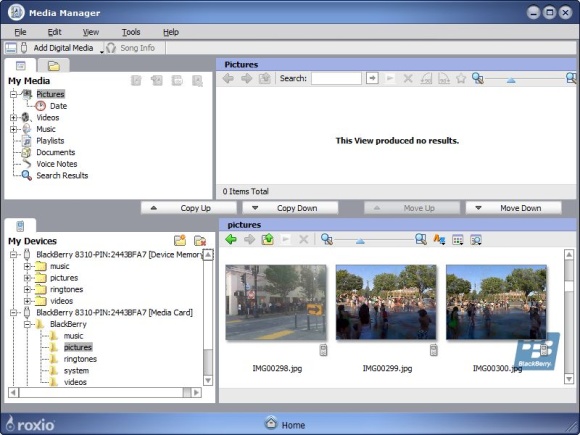Click zoom in magnifier in device pane
This screenshot has height=435, width=580.
pyautogui.click(x=421, y=239)
